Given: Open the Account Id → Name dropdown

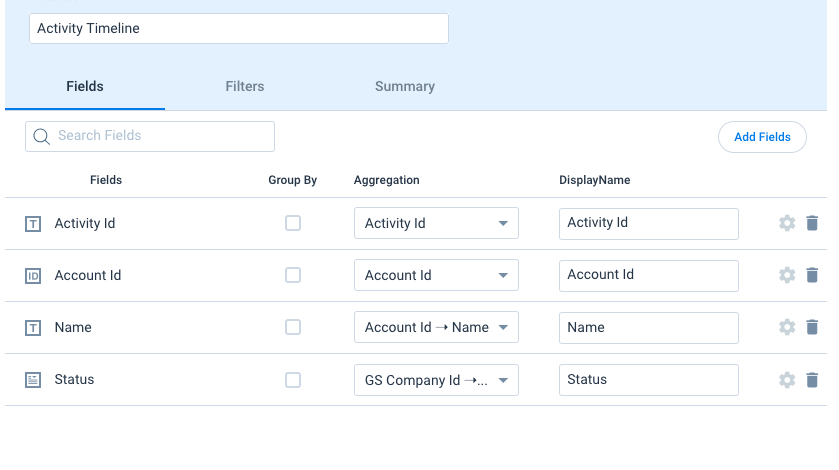Looking at the screenshot, I should [436, 327].
